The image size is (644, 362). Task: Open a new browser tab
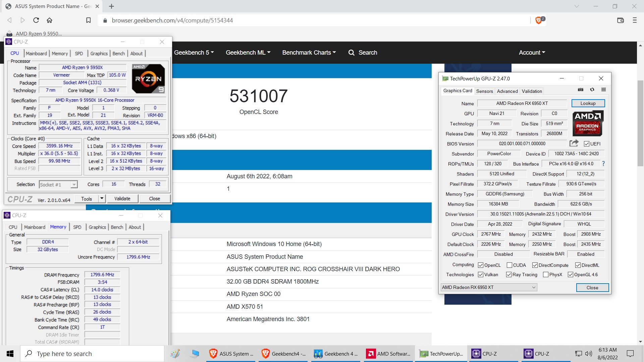[x=112, y=6]
